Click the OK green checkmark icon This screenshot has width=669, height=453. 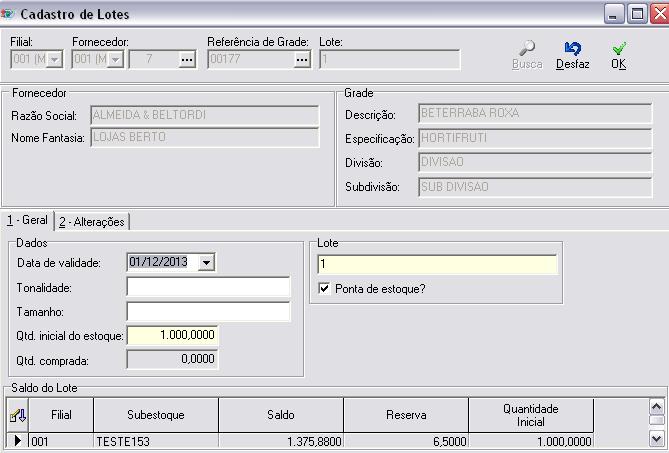click(x=619, y=48)
